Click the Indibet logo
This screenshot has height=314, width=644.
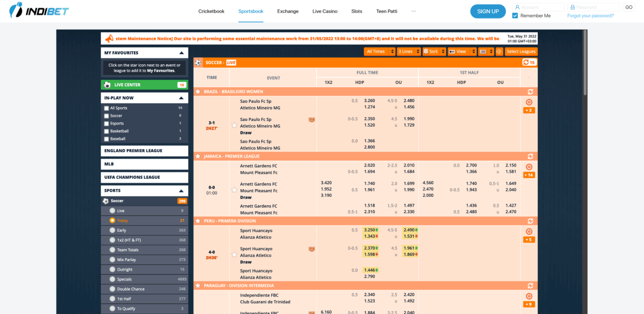(x=39, y=10)
